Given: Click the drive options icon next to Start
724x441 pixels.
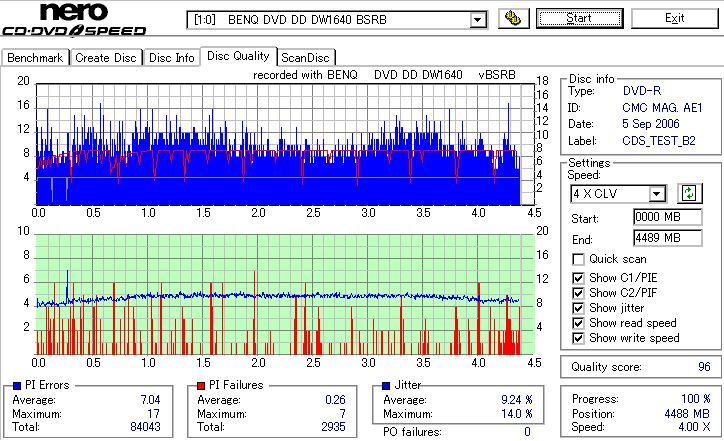Looking at the screenshot, I should coord(513,18).
